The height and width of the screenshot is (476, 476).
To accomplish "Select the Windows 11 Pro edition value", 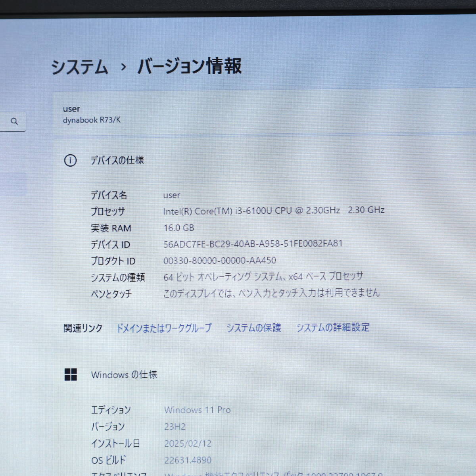I will (198, 410).
